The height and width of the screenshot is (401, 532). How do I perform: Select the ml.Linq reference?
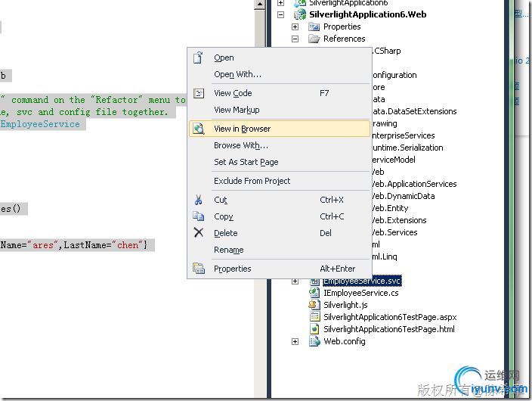tap(385, 256)
